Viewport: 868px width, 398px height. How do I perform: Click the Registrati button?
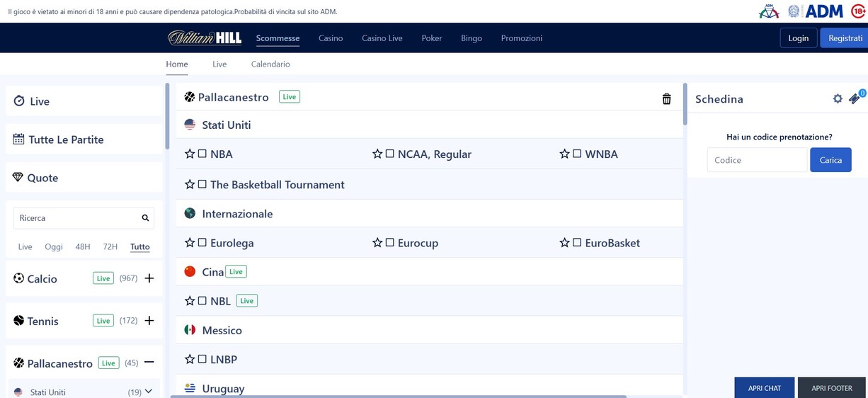click(845, 38)
